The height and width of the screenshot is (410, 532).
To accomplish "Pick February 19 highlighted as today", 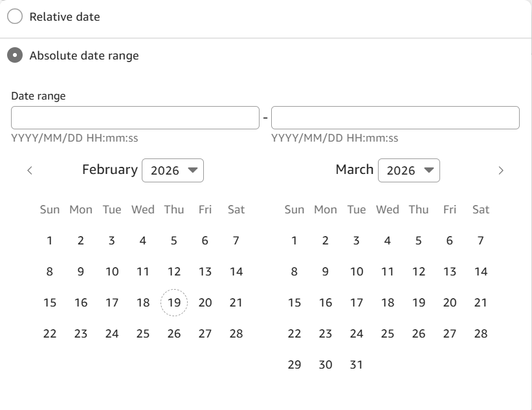I will tap(173, 303).
